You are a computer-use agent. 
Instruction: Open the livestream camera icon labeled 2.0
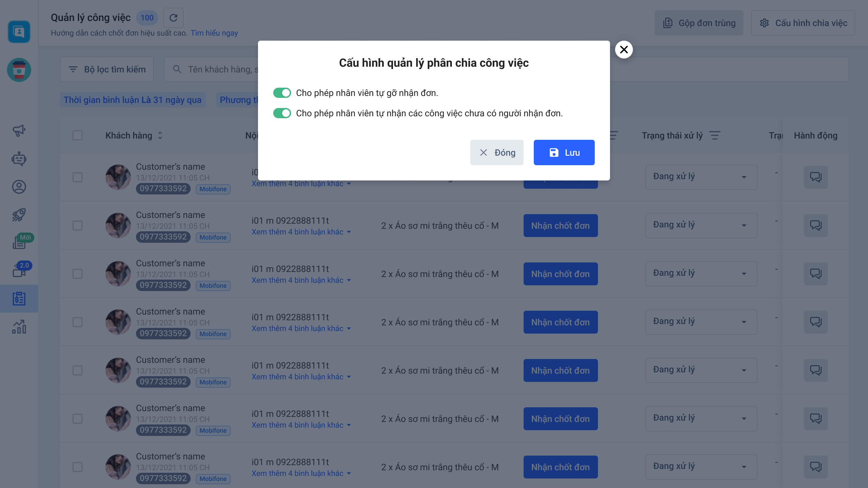[x=19, y=271]
